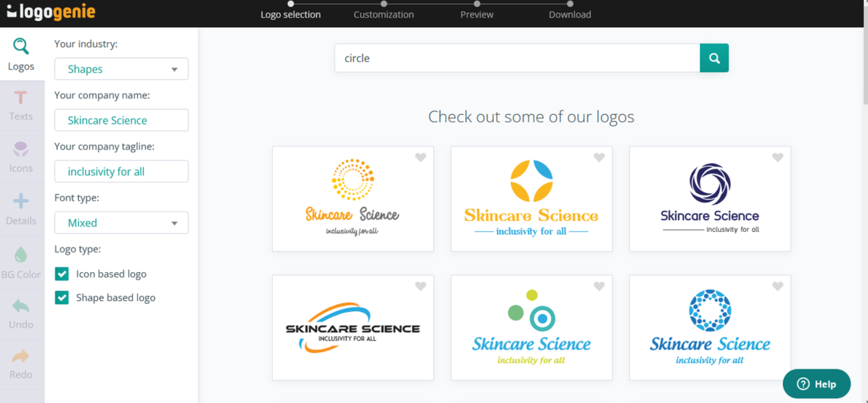Uncheck Shape based logo option
The width and height of the screenshot is (868, 403).
click(62, 298)
